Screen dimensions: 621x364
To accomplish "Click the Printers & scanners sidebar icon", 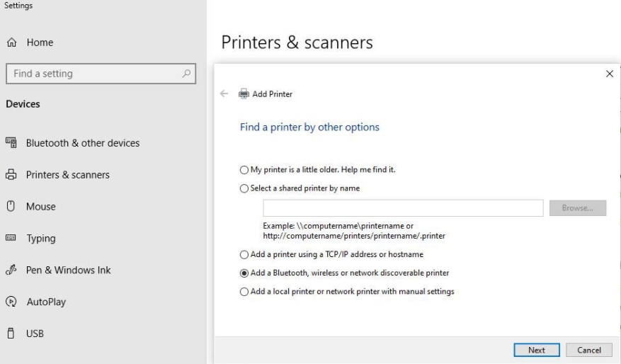I will [11, 175].
